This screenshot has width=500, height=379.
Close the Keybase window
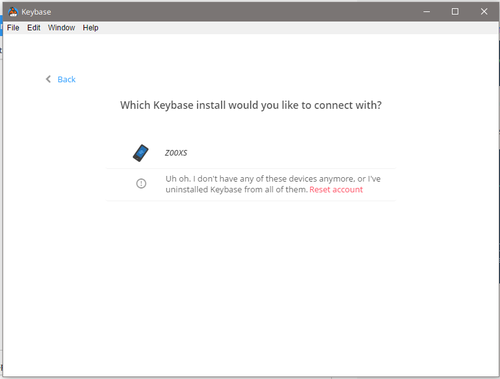(x=484, y=12)
